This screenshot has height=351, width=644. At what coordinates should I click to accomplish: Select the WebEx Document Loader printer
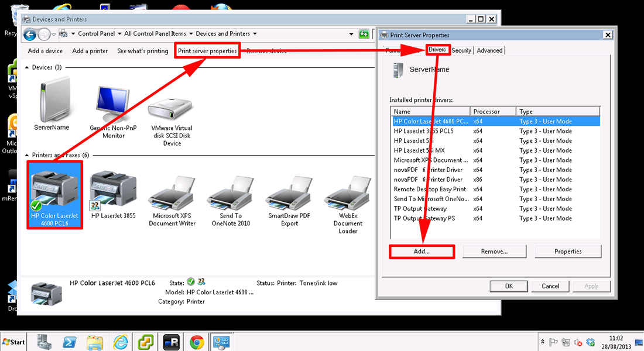(348, 204)
